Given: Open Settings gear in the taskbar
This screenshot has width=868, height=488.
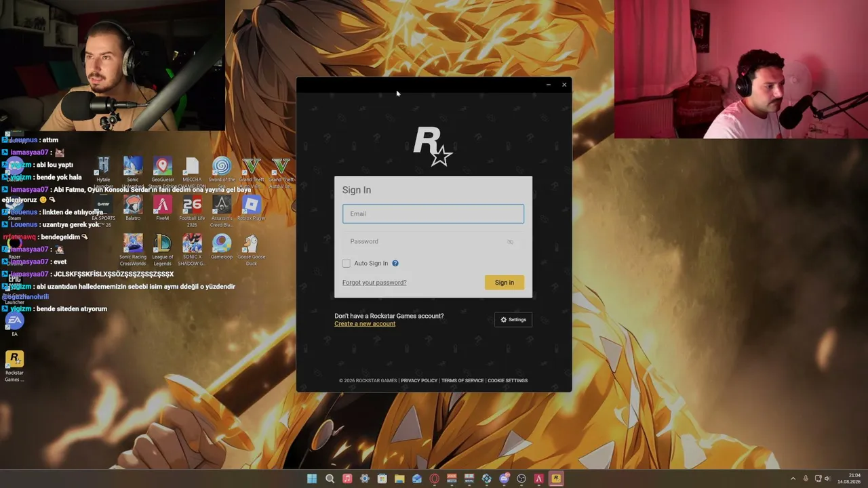Looking at the screenshot, I should [x=365, y=479].
